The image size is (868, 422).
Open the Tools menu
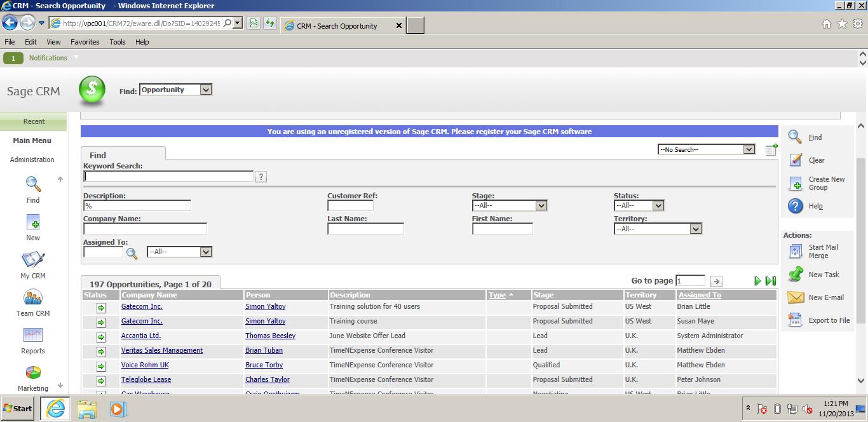[x=118, y=42]
